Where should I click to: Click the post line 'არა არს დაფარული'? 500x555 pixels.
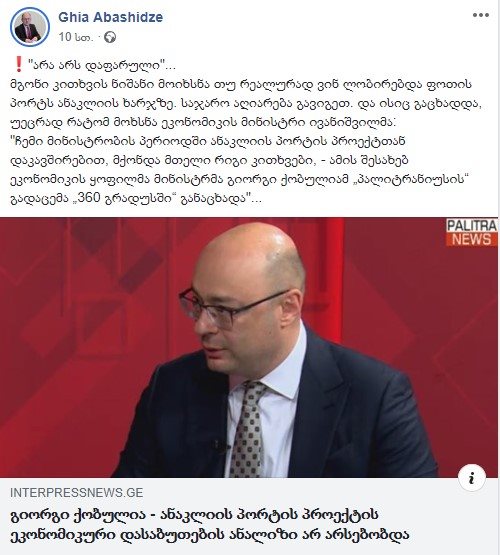click(x=99, y=65)
